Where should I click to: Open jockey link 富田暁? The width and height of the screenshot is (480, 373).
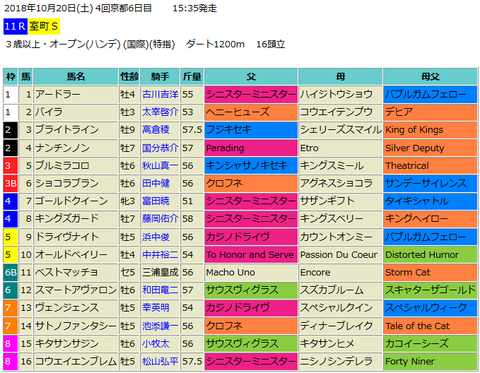point(156,201)
